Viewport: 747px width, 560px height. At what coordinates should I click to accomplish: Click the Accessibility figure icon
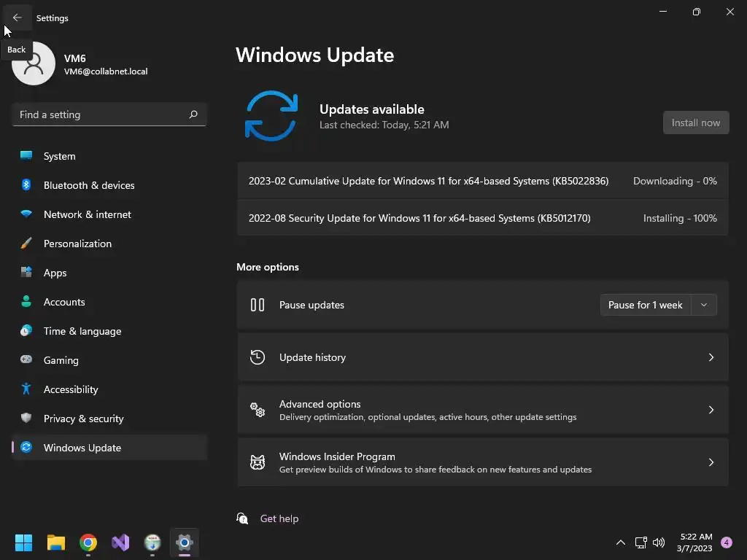pyautogui.click(x=26, y=389)
